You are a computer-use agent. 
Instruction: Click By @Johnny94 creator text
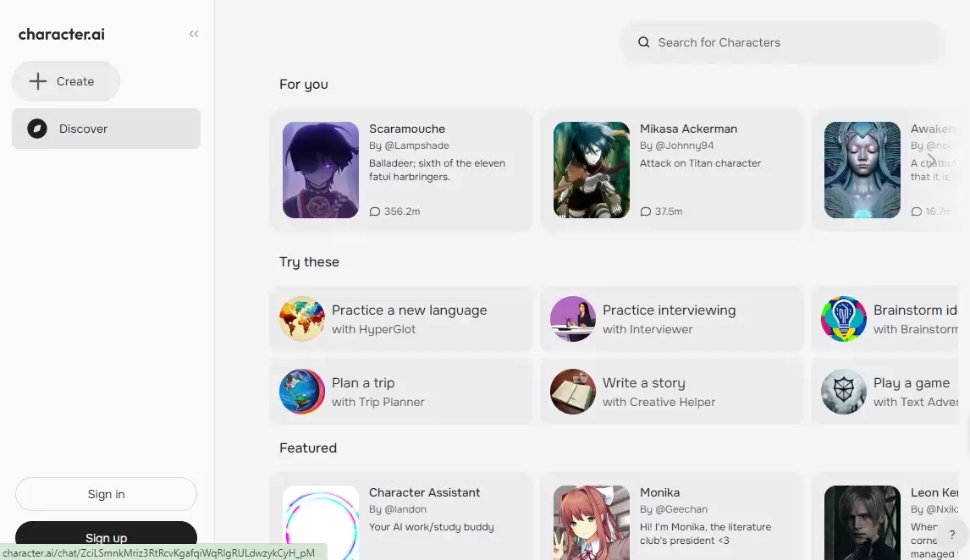point(677,145)
